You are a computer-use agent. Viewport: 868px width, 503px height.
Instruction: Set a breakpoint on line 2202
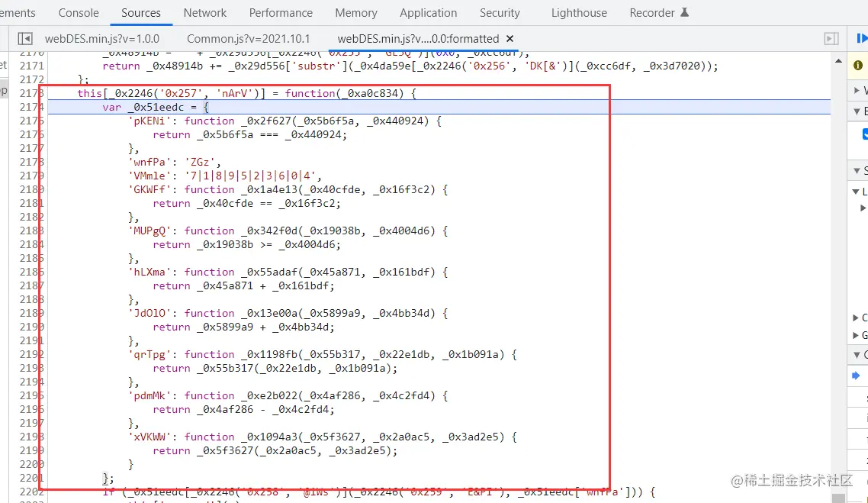[x=31, y=492]
